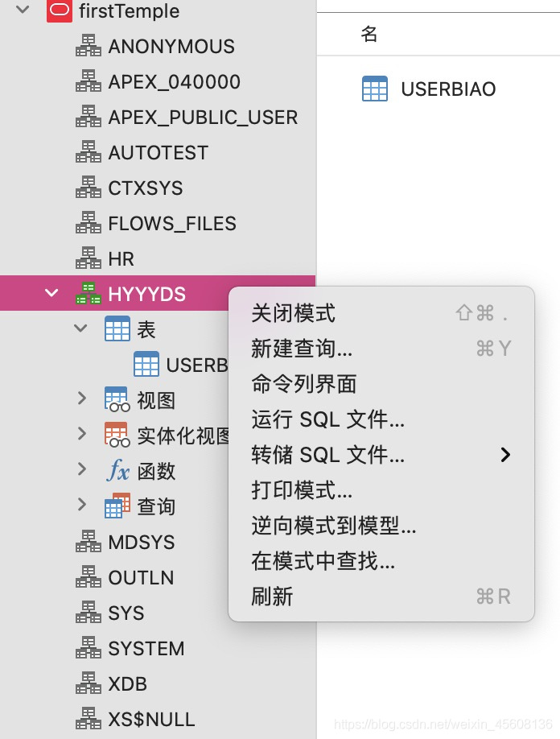Expand the 视图 views node
Image resolution: width=560 pixels, height=739 pixels.
click(x=81, y=398)
